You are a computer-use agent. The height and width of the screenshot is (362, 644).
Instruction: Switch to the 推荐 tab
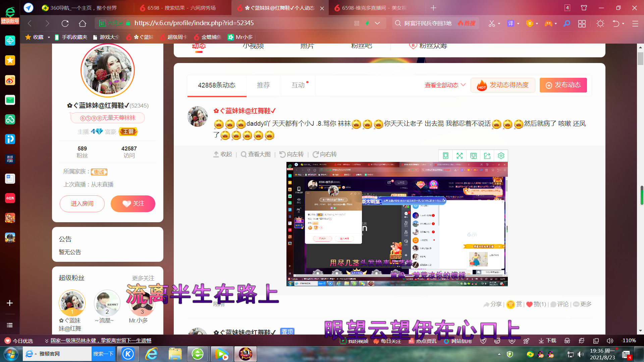coord(263,85)
